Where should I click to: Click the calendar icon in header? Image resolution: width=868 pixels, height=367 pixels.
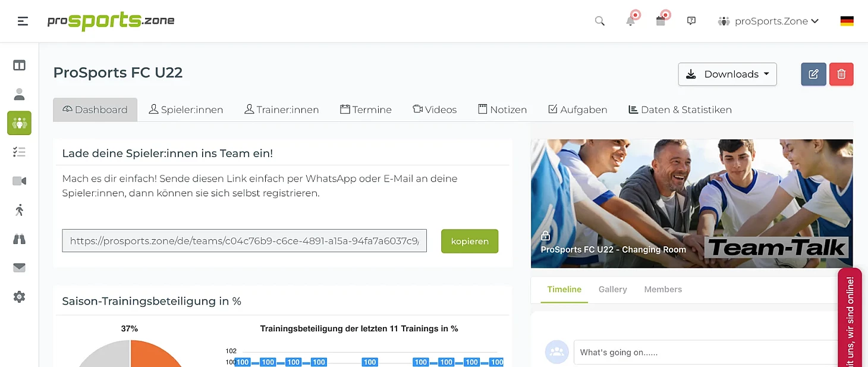click(661, 21)
